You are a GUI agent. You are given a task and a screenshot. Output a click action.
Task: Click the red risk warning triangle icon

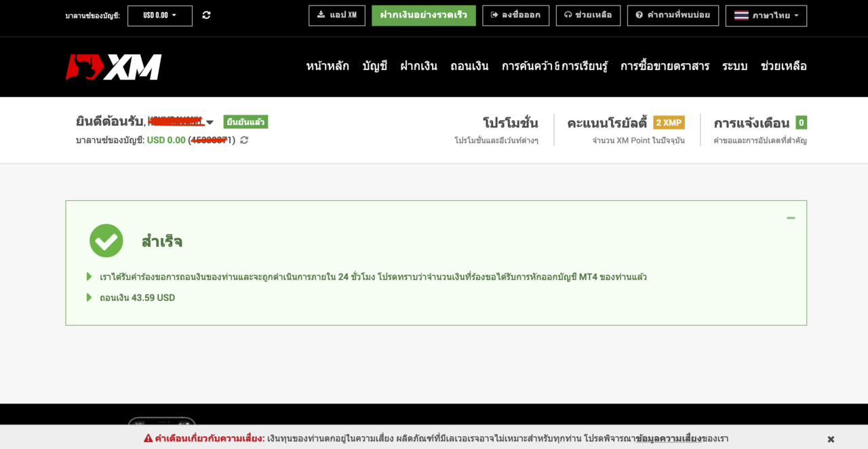149,438
